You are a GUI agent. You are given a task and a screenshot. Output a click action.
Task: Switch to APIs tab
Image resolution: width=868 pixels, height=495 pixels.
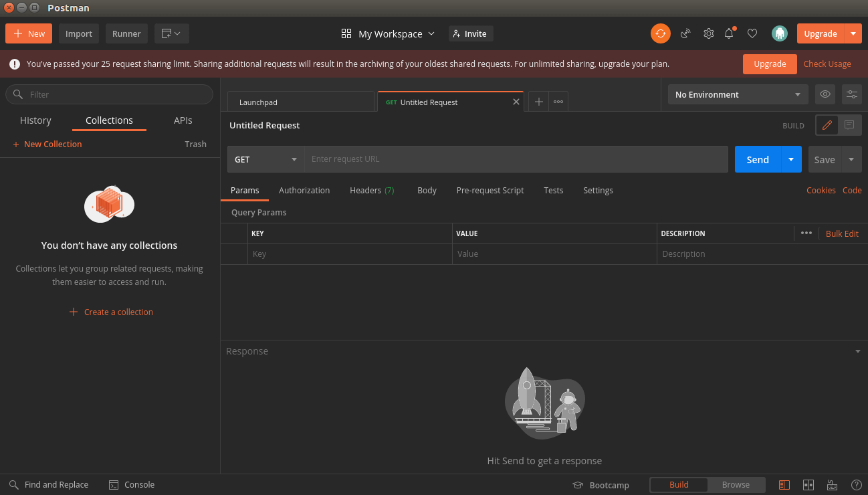[183, 120]
